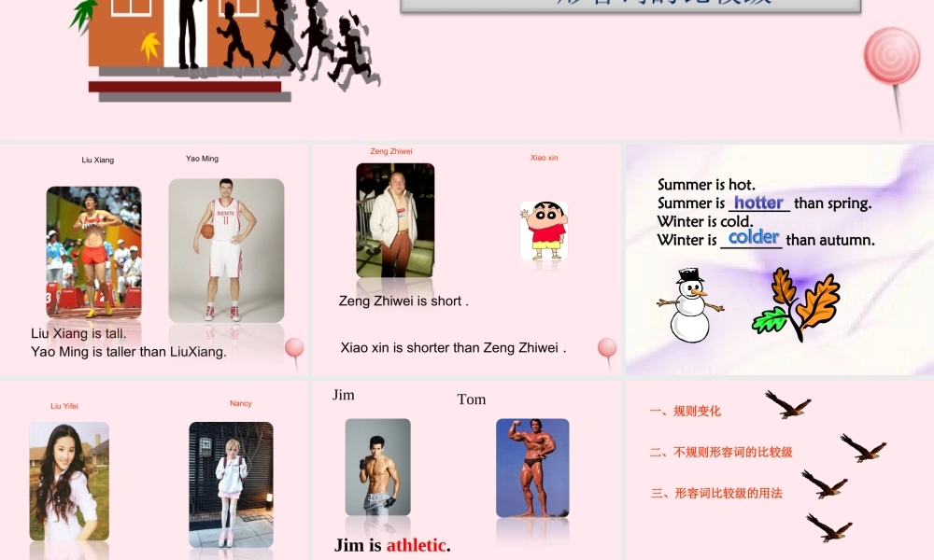This screenshot has height=560, width=934.
Task: Click the line "Summer is hot."
Action: (x=706, y=185)
